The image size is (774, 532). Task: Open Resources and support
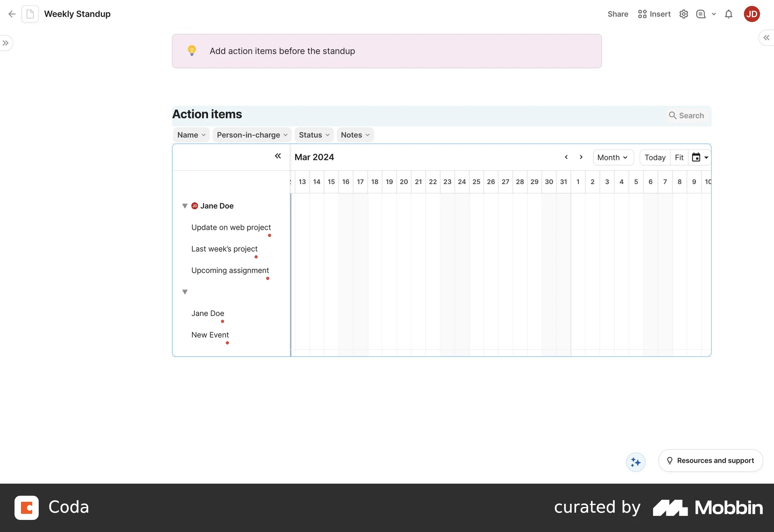point(710,461)
